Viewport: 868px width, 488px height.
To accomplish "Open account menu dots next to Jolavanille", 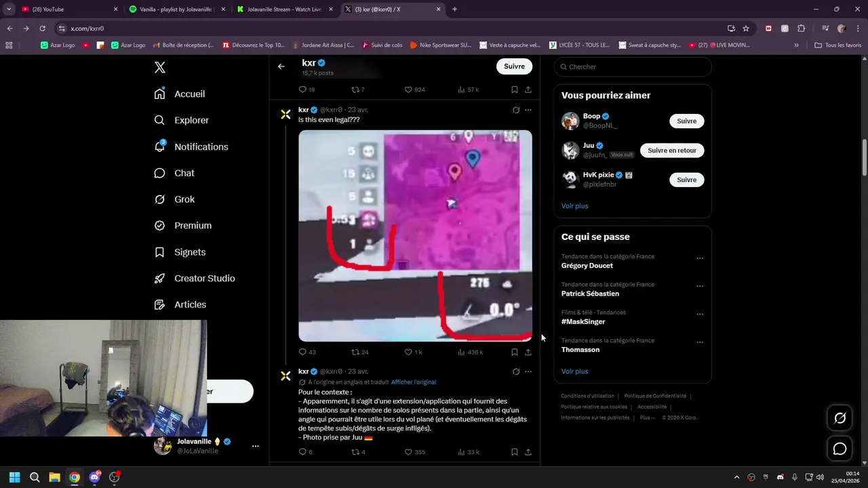I will [x=256, y=446].
